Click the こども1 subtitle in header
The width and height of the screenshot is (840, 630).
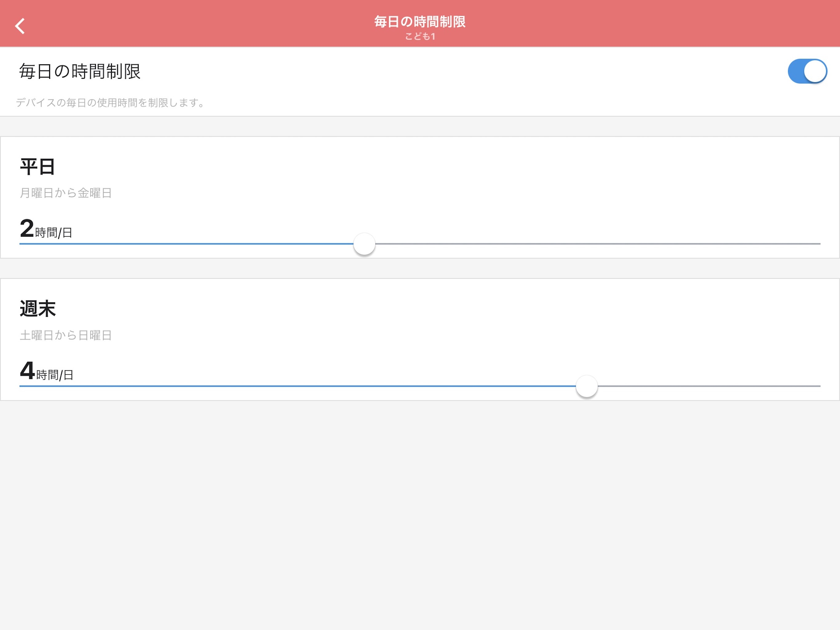click(x=420, y=37)
